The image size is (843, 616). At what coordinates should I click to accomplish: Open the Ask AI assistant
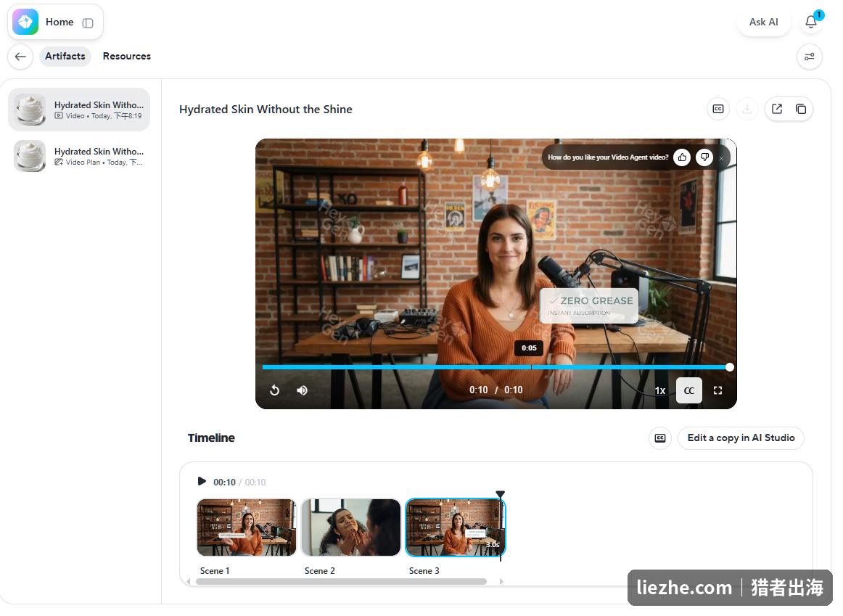point(763,22)
